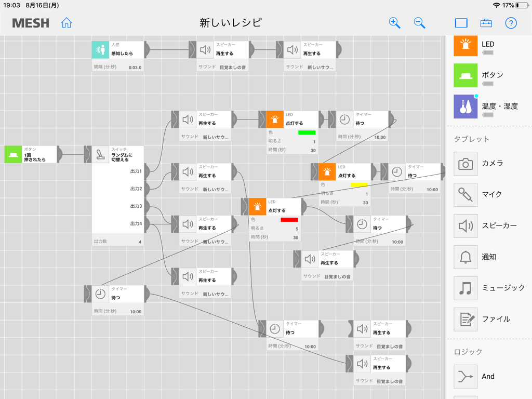Open the help question mark icon
The image size is (532, 399).
pyautogui.click(x=511, y=23)
